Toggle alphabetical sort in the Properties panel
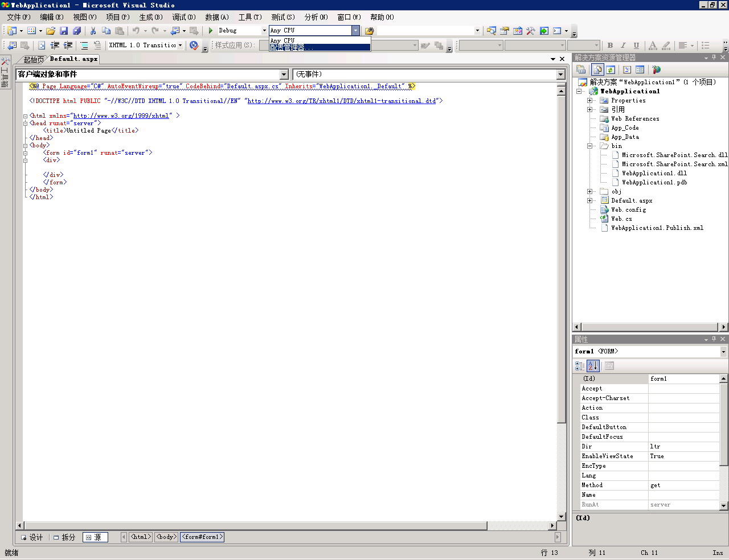Screen dimensions: 729x560 click(x=593, y=366)
